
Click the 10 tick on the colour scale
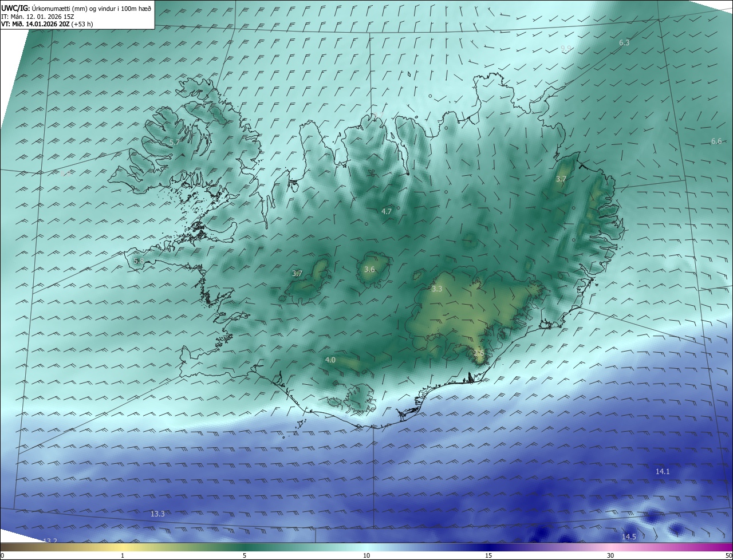[366, 555]
